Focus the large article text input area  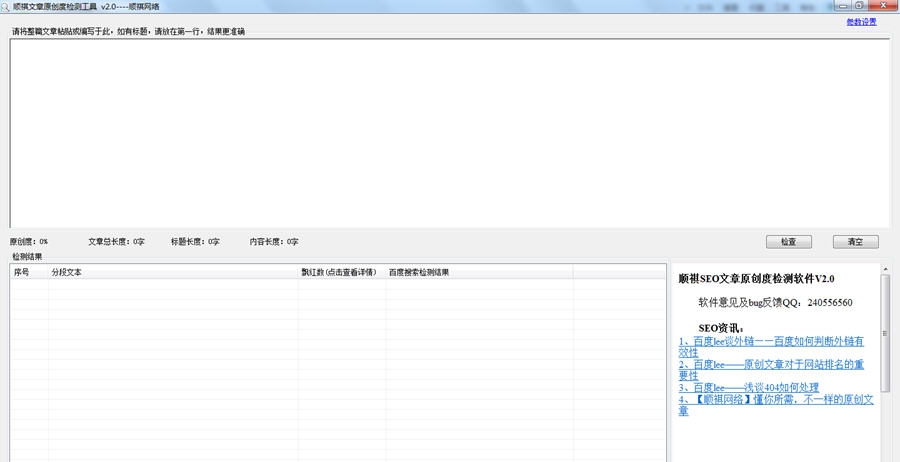[449, 133]
